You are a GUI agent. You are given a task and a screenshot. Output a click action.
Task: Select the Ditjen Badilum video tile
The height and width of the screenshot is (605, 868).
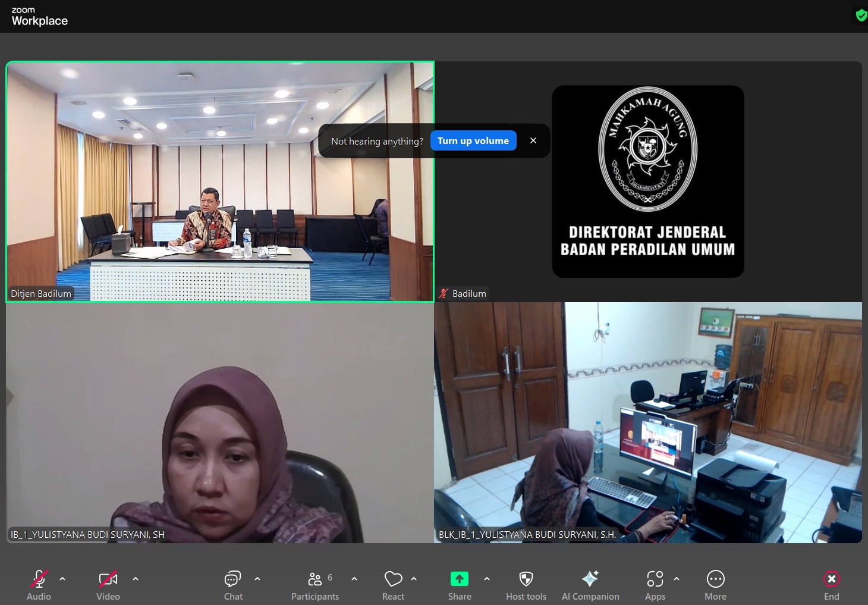click(x=220, y=181)
